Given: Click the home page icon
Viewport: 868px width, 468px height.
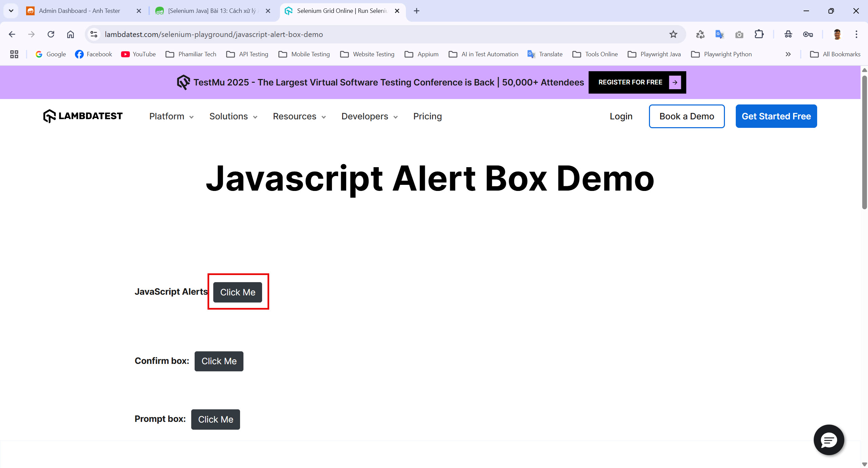Looking at the screenshot, I should 71,34.
